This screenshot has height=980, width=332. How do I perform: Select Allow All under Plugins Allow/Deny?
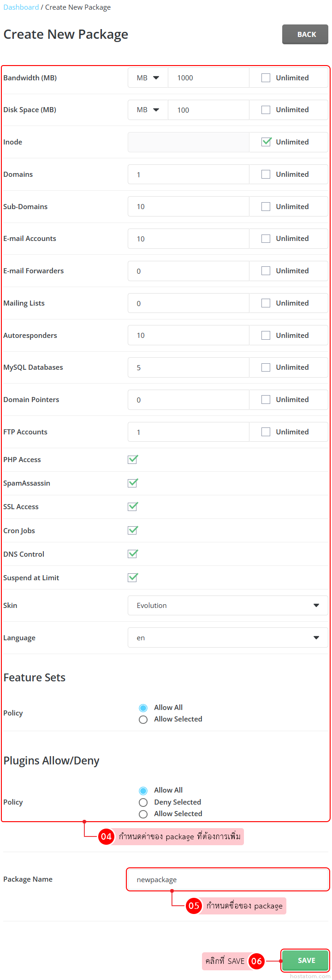[143, 791]
